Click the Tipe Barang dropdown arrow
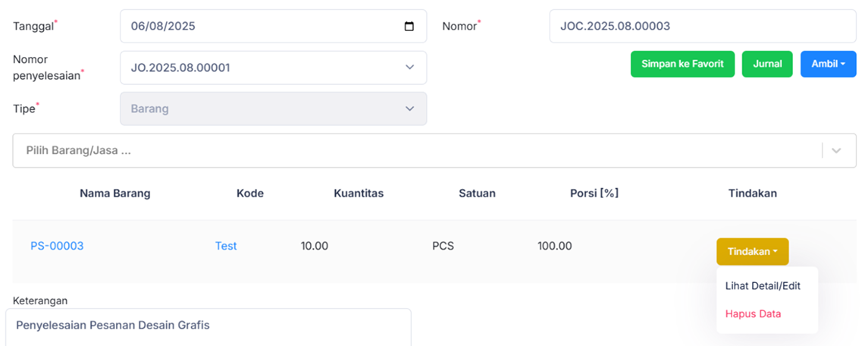 pos(409,109)
